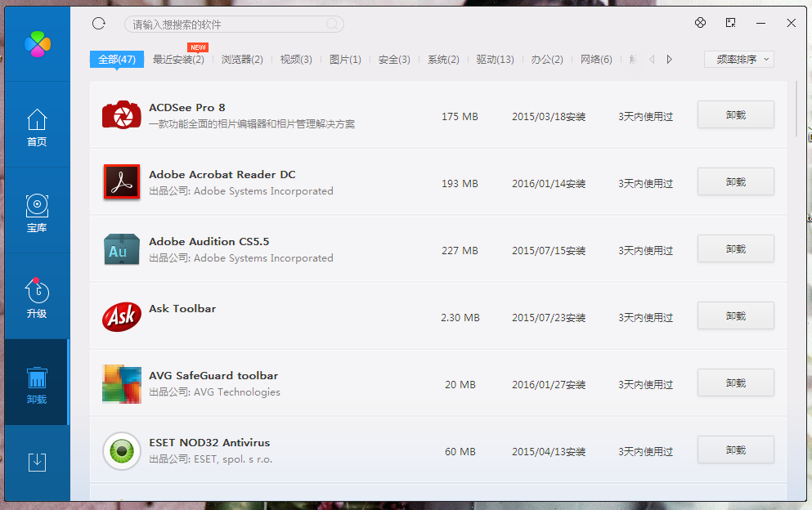
Task: Click the magnifier search icon
Action: (x=332, y=24)
